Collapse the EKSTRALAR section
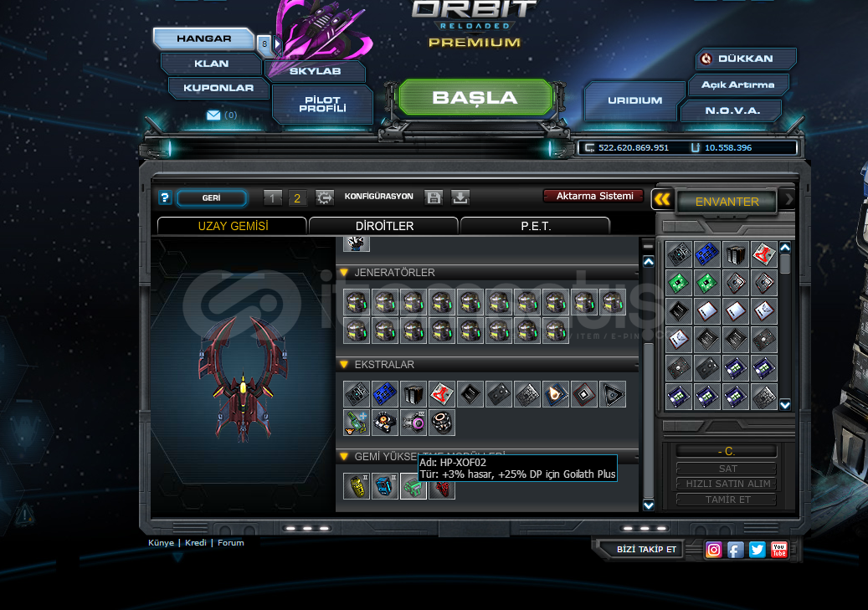Viewport: 868px width, 610px height. click(344, 364)
